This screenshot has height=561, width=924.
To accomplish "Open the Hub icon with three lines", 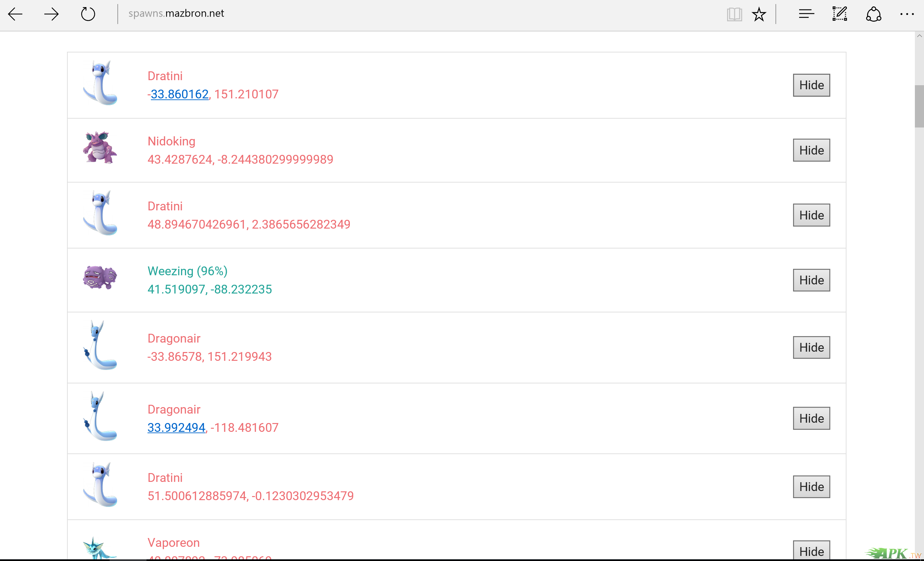I will [x=806, y=14].
